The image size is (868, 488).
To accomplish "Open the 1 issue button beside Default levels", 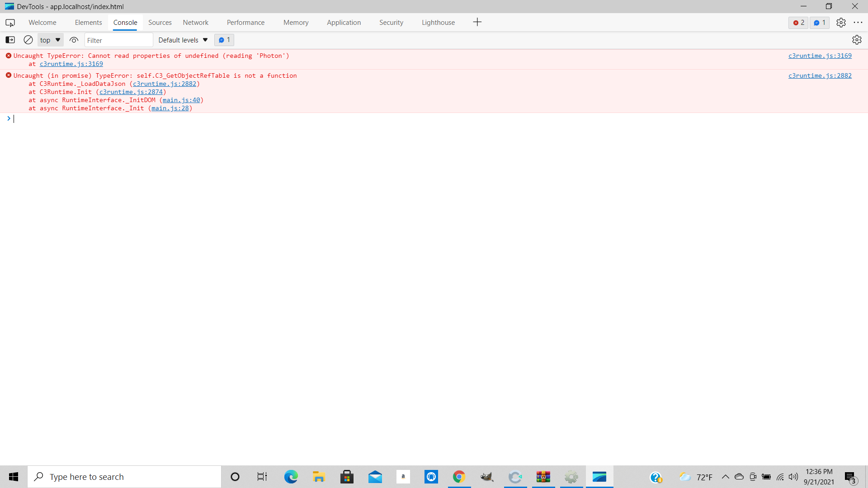I will (x=224, y=40).
